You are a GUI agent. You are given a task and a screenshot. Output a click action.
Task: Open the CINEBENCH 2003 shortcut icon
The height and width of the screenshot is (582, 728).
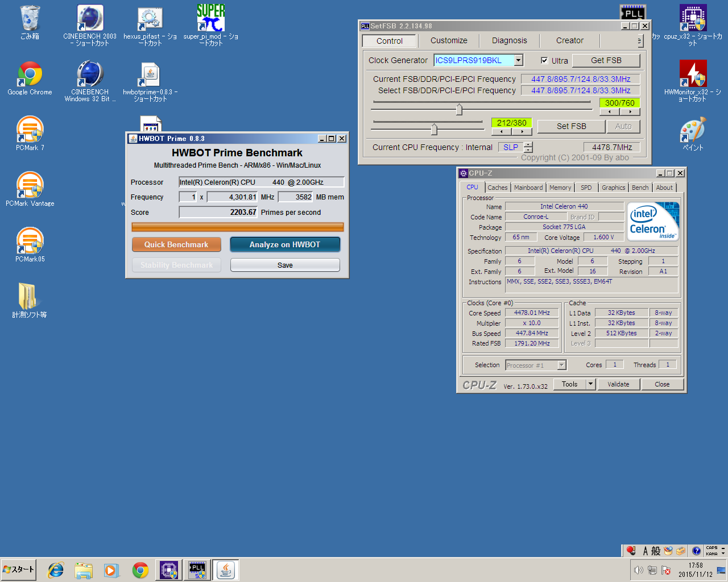click(x=90, y=25)
